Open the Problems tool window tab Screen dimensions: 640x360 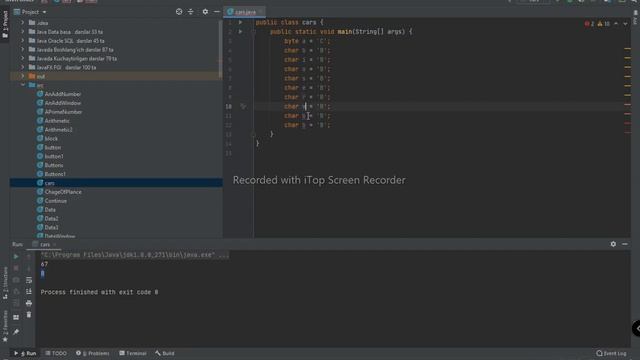tap(93, 353)
